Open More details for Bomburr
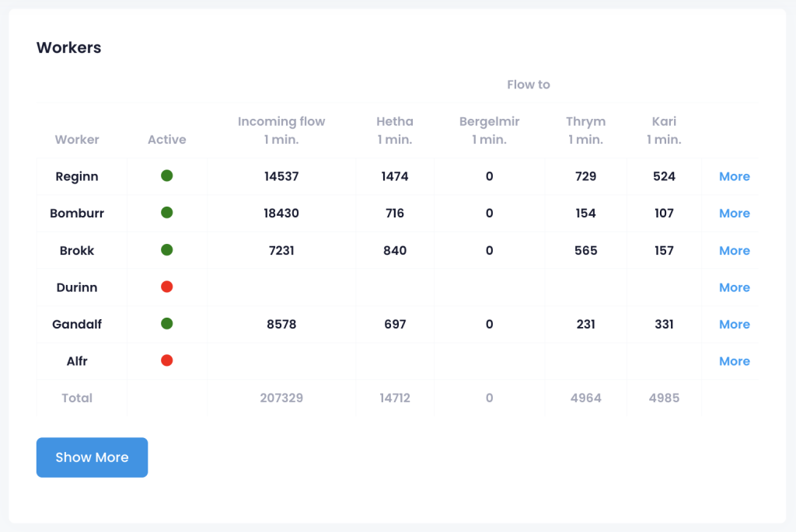 (734, 214)
